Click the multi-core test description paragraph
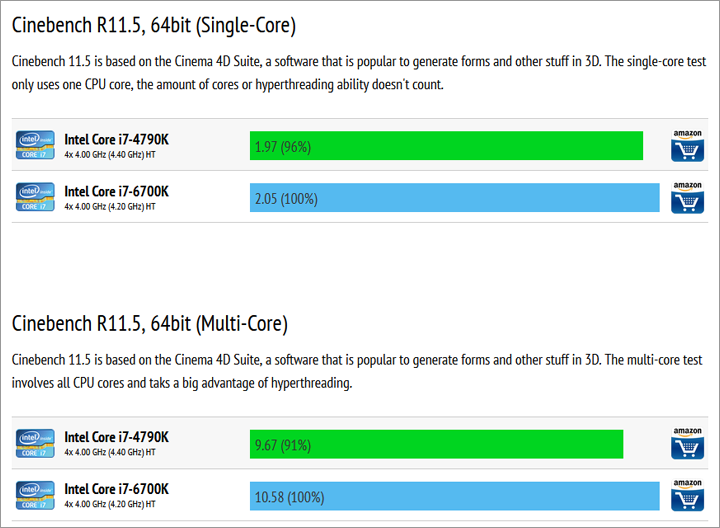 point(359,371)
